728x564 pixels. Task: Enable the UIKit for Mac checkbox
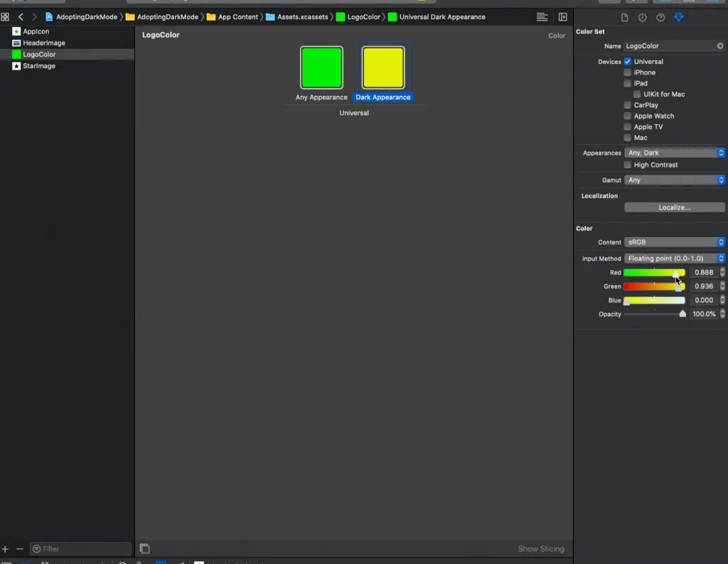click(x=637, y=94)
